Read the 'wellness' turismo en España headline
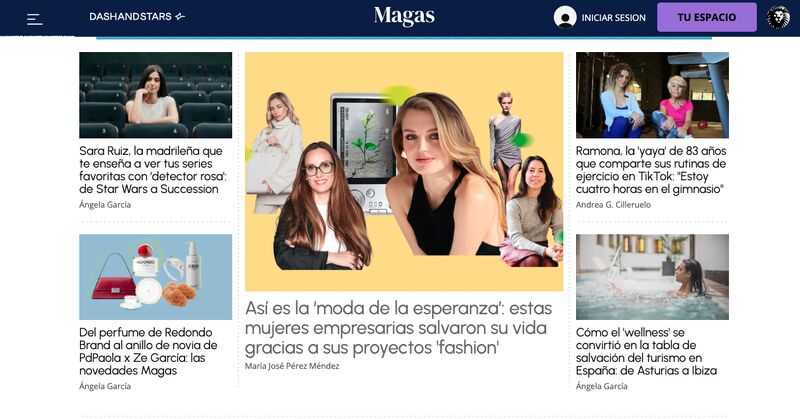Screen dimensions: 800x419 coord(646,352)
